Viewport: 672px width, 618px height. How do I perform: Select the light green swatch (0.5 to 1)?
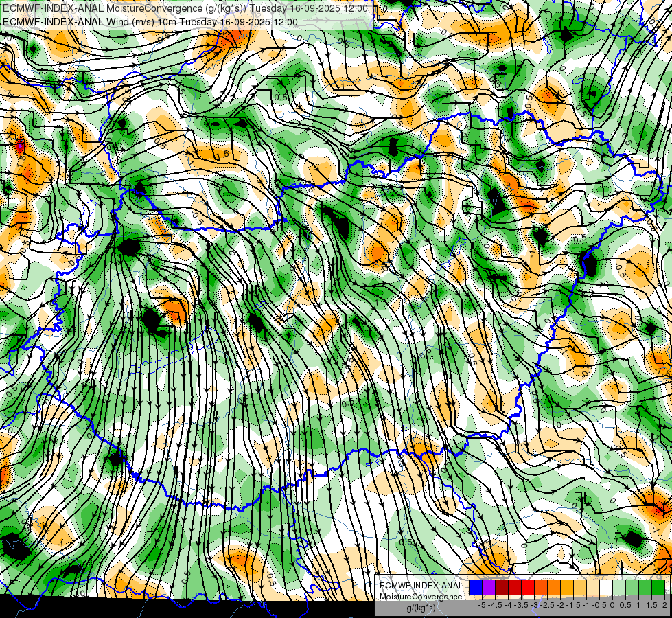632,587
